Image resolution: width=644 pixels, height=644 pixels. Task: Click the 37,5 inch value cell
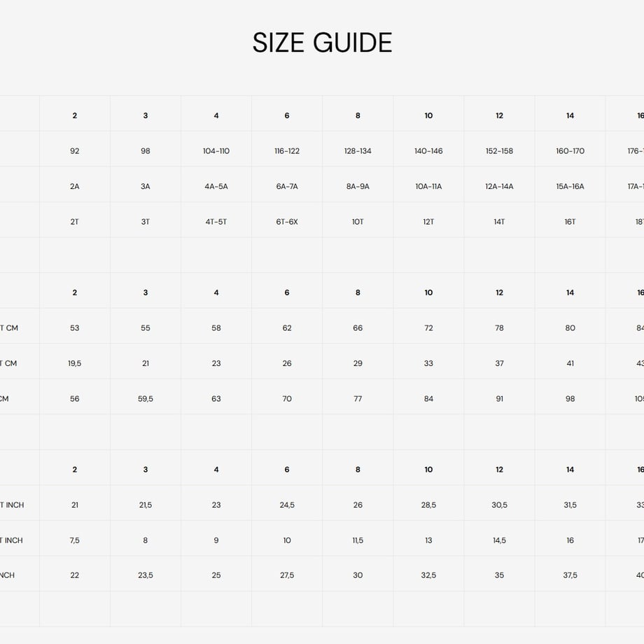coord(570,575)
